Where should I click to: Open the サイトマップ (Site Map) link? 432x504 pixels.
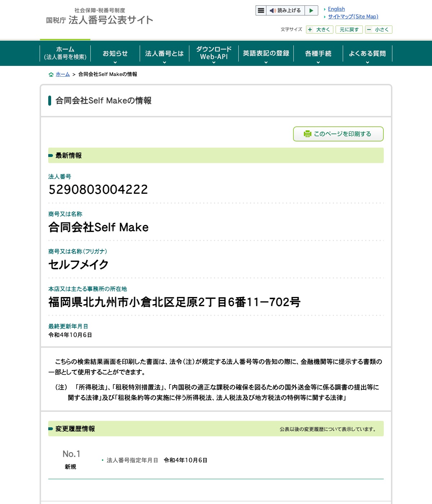tap(353, 17)
